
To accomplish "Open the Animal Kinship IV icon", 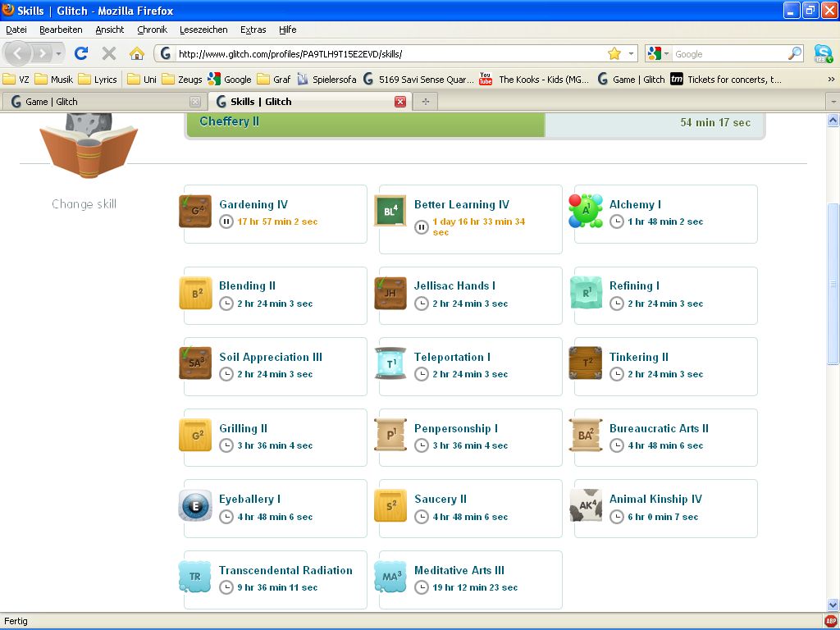I will tap(585, 505).
